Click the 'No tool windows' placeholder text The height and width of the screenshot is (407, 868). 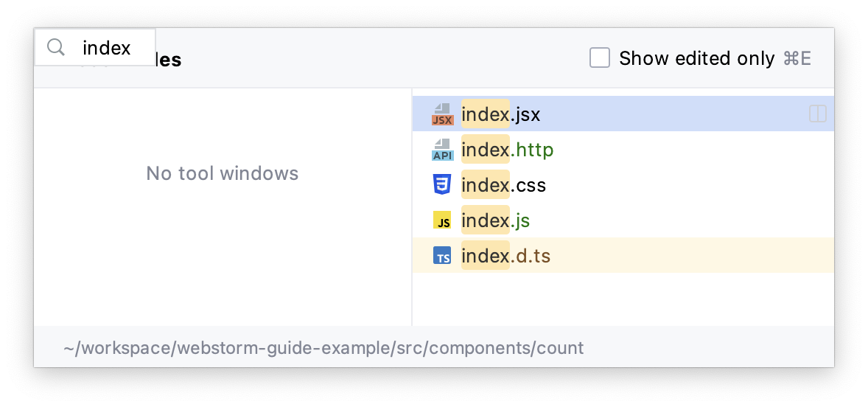(x=222, y=173)
